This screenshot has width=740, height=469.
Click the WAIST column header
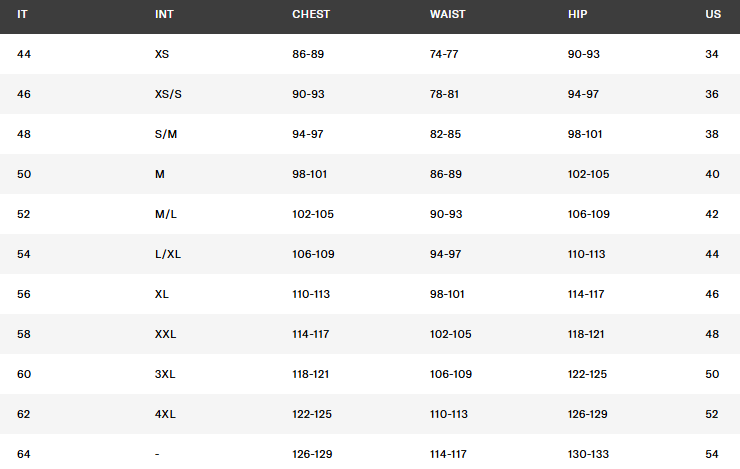[x=449, y=15]
